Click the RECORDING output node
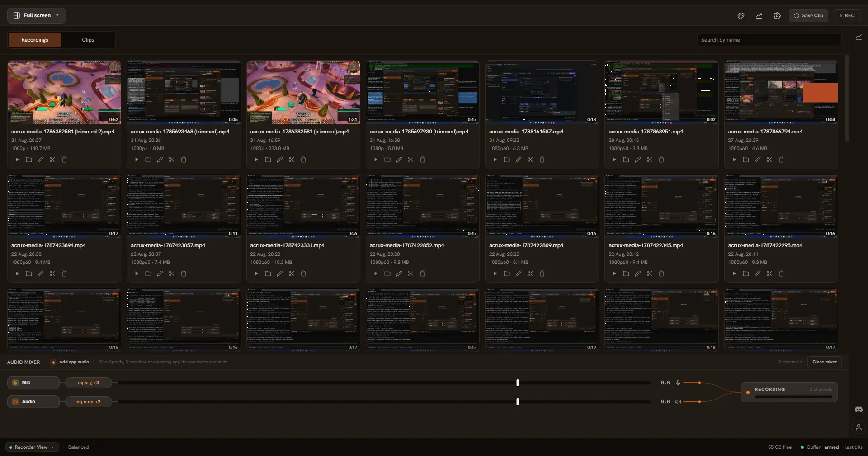 point(789,392)
